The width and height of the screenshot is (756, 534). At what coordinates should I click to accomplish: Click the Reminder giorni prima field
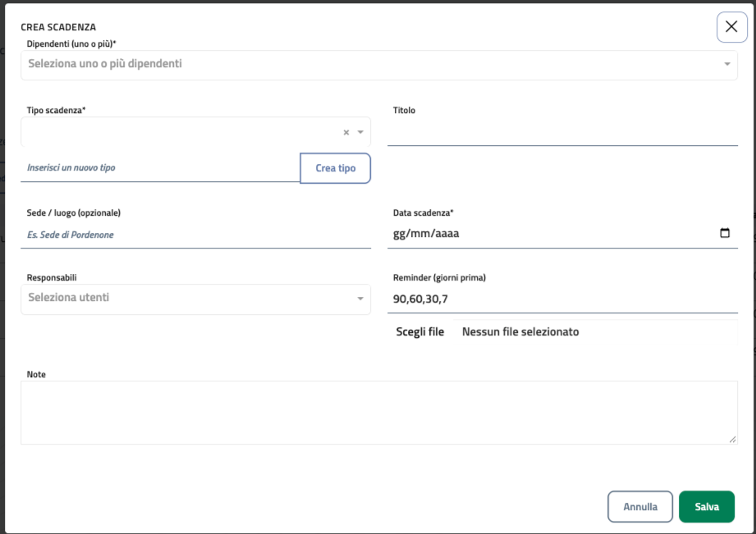[x=562, y=299]
